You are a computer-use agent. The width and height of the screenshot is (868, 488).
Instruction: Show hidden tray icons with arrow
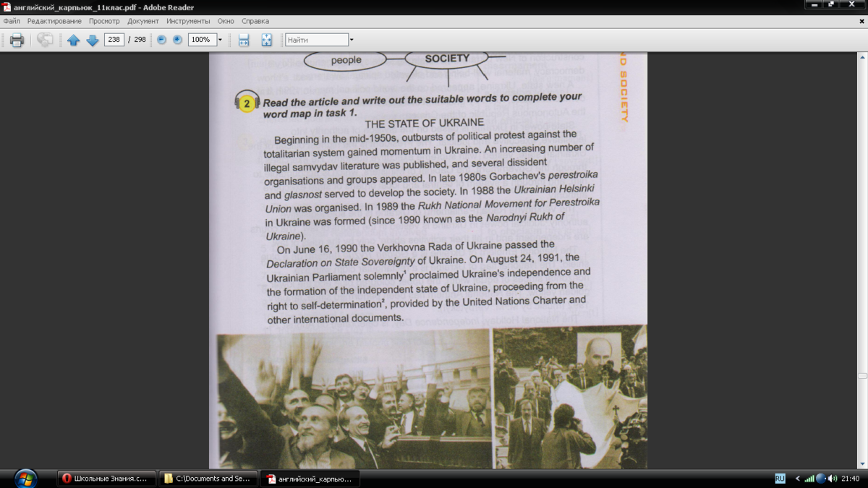798,478
